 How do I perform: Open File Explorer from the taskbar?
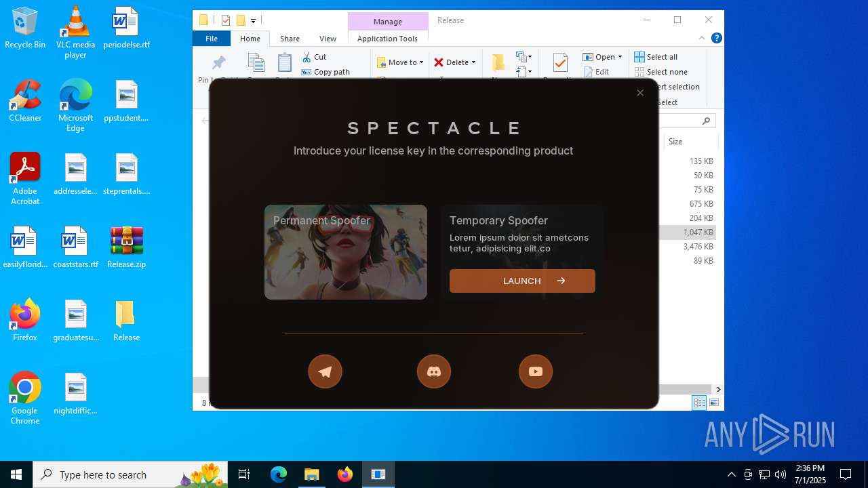(x=311, y=474)
